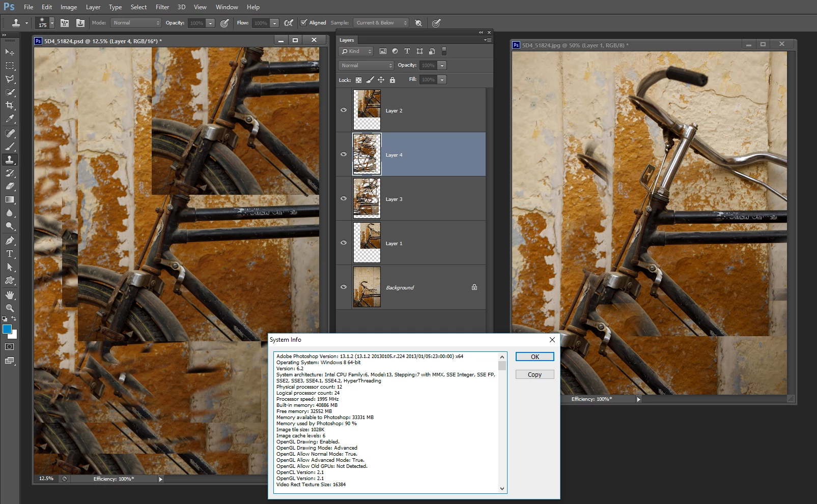Select the Brush tool
Image resolution: width=817 pixels, height=504 pixels.
10,146
